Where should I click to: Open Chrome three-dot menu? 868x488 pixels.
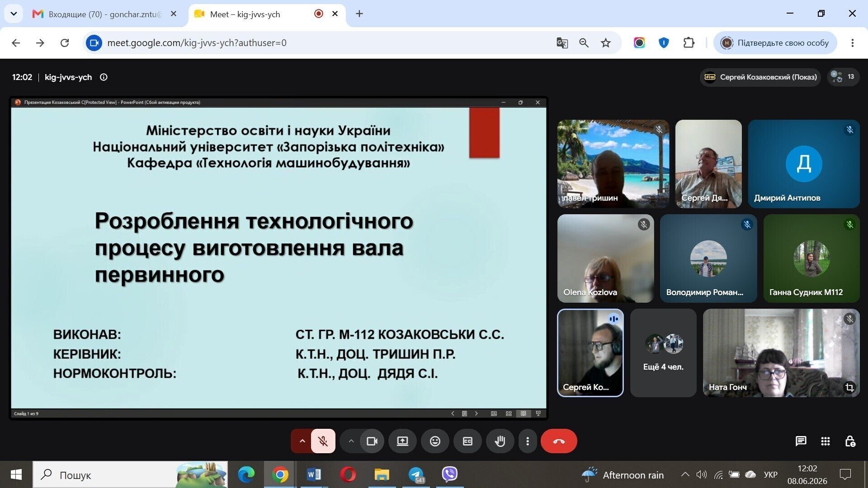[x=852, y=43]
